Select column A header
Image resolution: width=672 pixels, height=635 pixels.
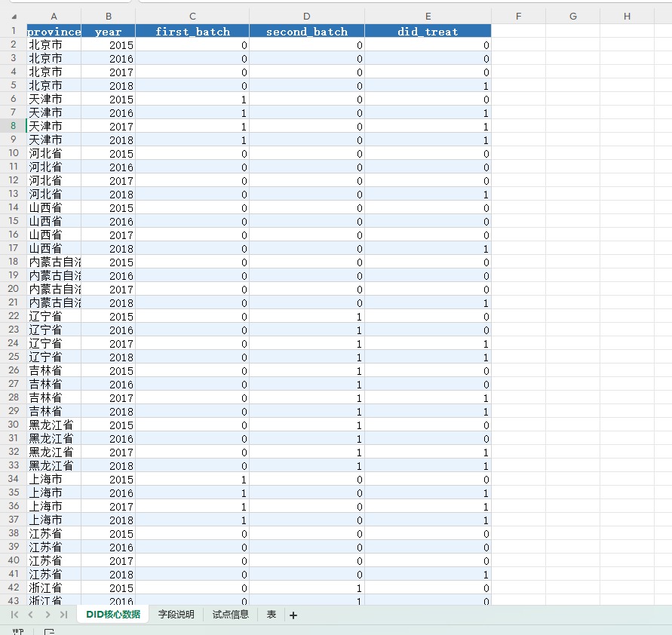tap(54, 17)
